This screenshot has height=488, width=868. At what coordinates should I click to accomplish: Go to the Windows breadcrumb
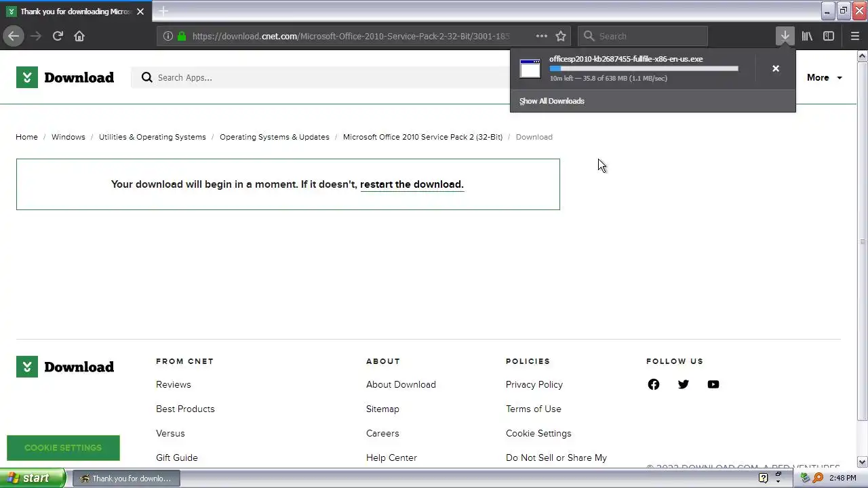click(68, 137)
